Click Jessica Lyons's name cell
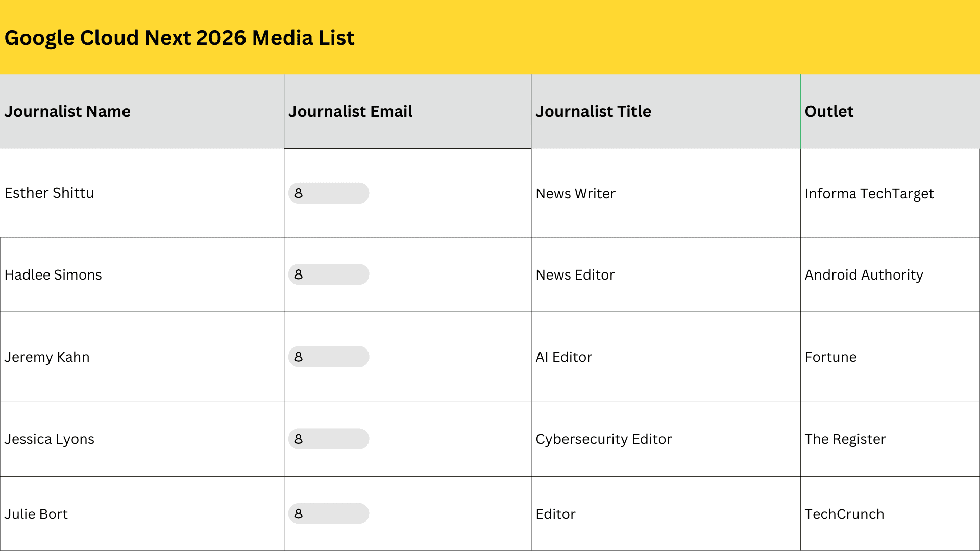The width and height of the screenshot is (980, 551). [x=50, y=439]
